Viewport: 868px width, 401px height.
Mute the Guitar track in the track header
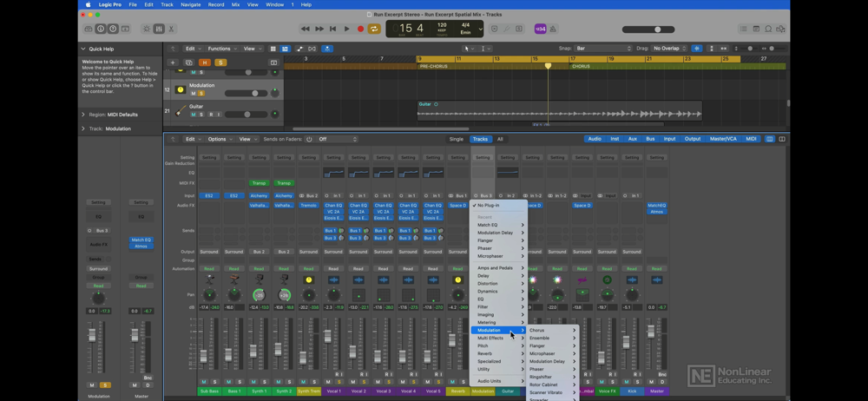click(193, 115)
